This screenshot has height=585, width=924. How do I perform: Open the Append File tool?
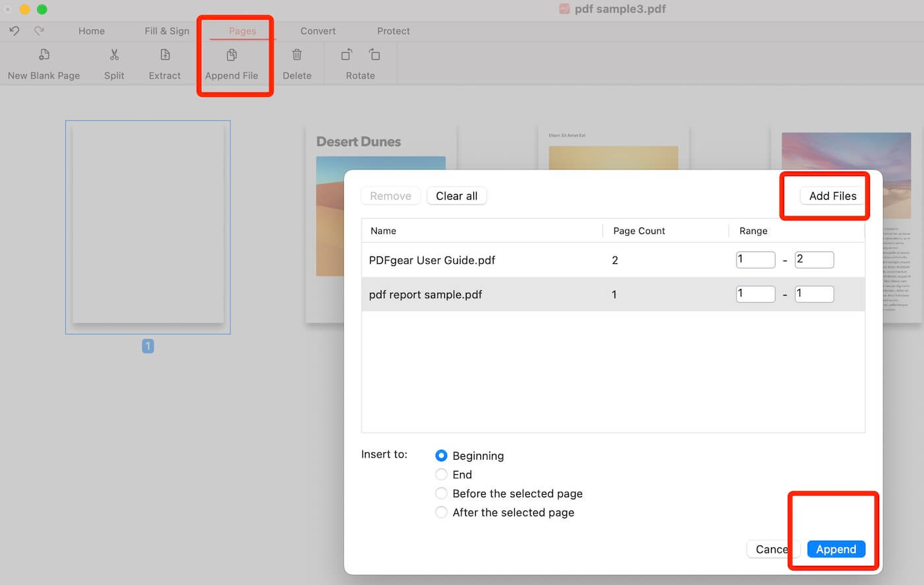pos(232,63)
